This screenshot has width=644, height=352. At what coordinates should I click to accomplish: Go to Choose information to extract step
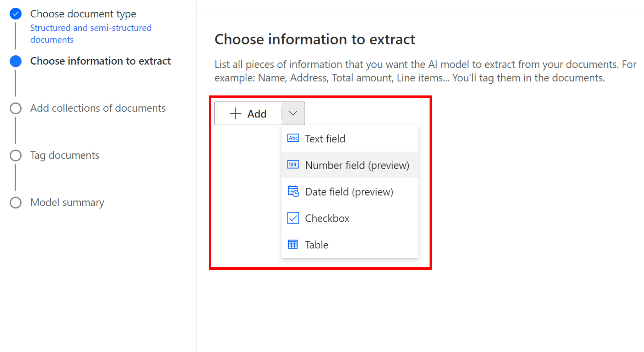[x=100, y=61]
